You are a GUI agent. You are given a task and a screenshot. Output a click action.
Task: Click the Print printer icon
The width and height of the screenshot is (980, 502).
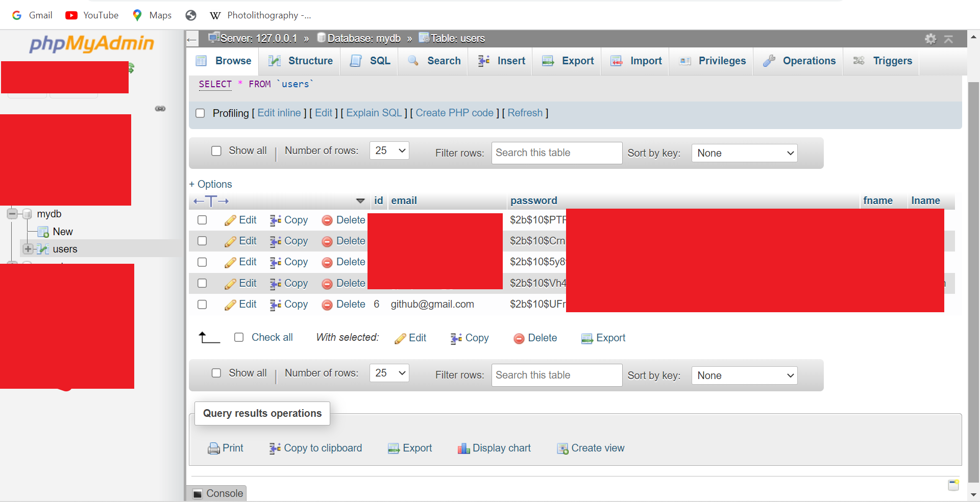tap(213, 448)
